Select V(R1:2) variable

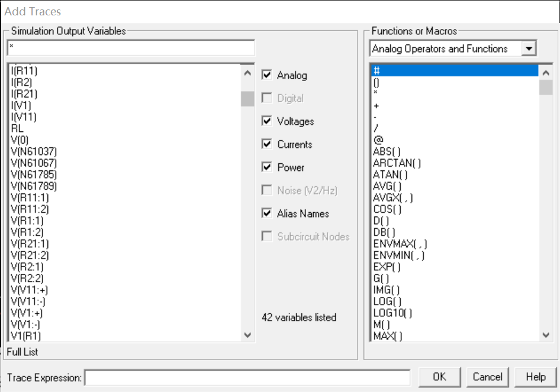[27, 232]
